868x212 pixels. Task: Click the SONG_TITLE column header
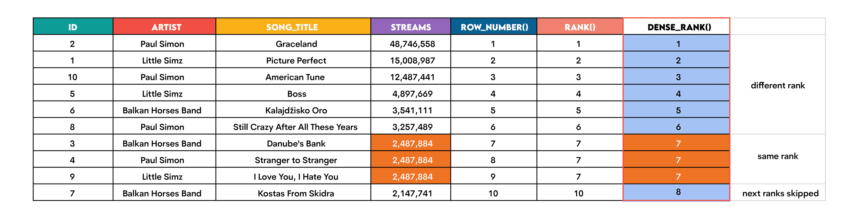(292, 27)
